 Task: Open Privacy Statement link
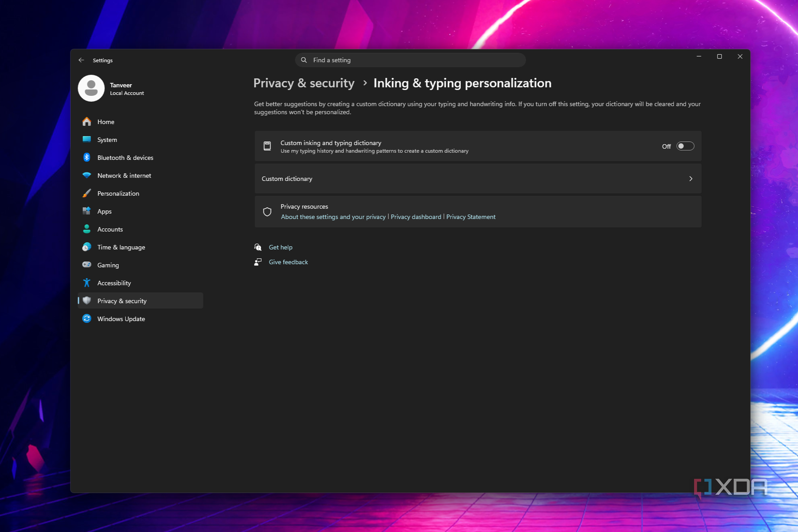pyautogui.click(x=471, y=217)
